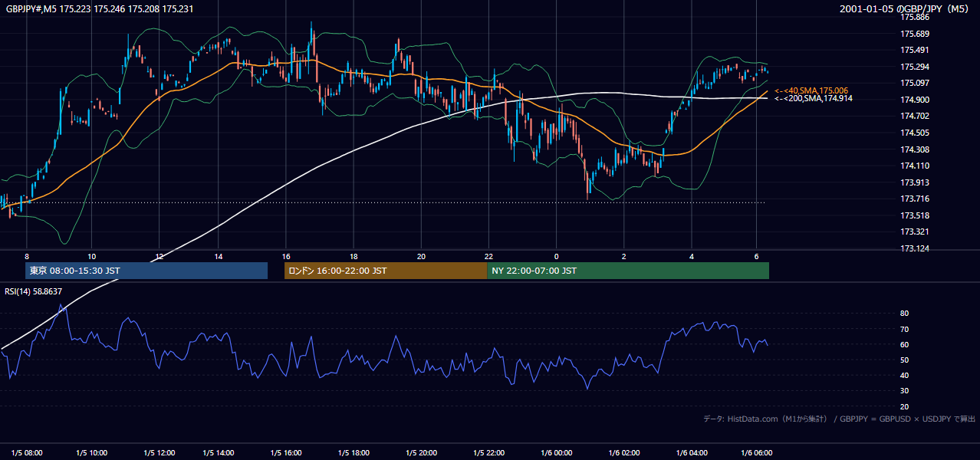Click the price-chart hour label 16

(x=286, y=256)
